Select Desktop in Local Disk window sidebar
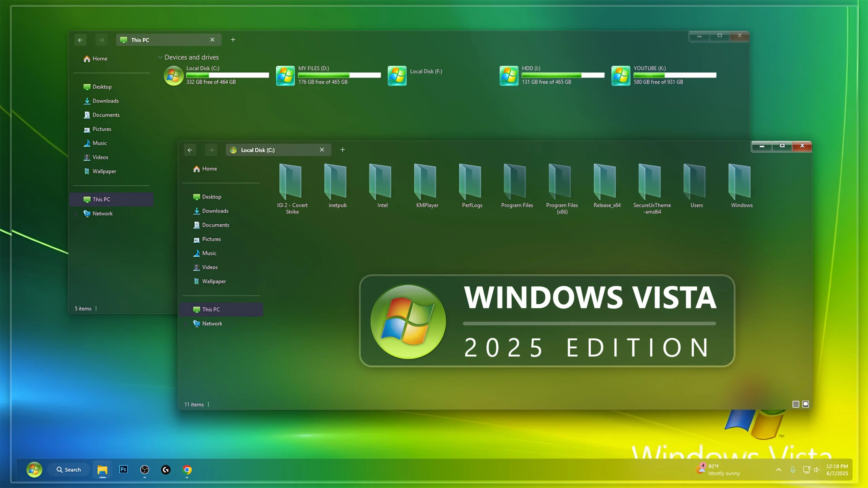This screenshot has width=868, height=488. pyautogui.click(x=221, y=197)
